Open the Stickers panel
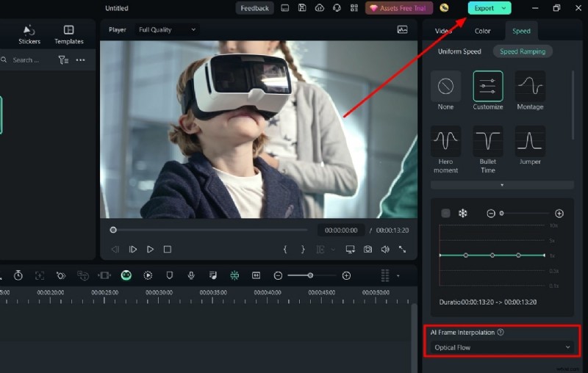 [29, 35]
